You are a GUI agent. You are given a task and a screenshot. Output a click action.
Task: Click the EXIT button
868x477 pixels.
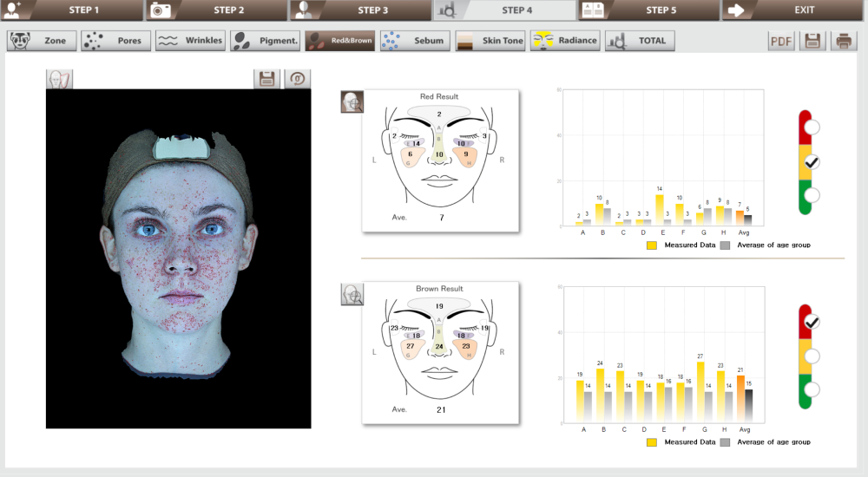click(794, 10)
